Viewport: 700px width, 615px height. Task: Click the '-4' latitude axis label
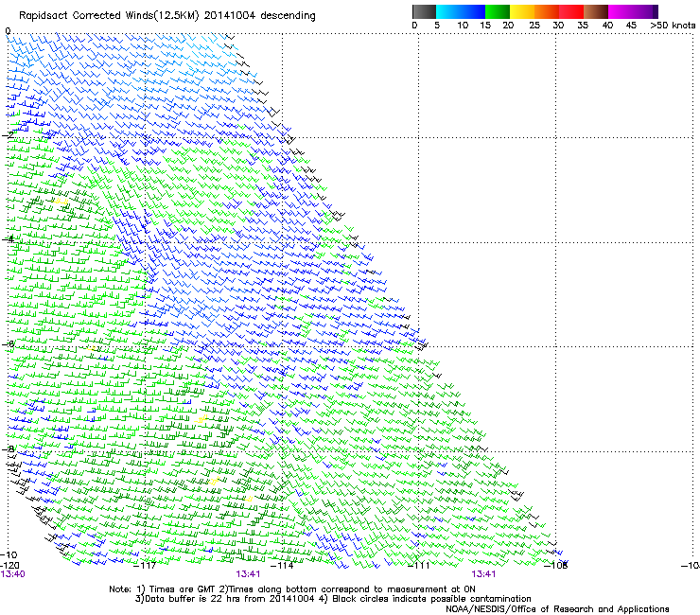pos(8,239)
